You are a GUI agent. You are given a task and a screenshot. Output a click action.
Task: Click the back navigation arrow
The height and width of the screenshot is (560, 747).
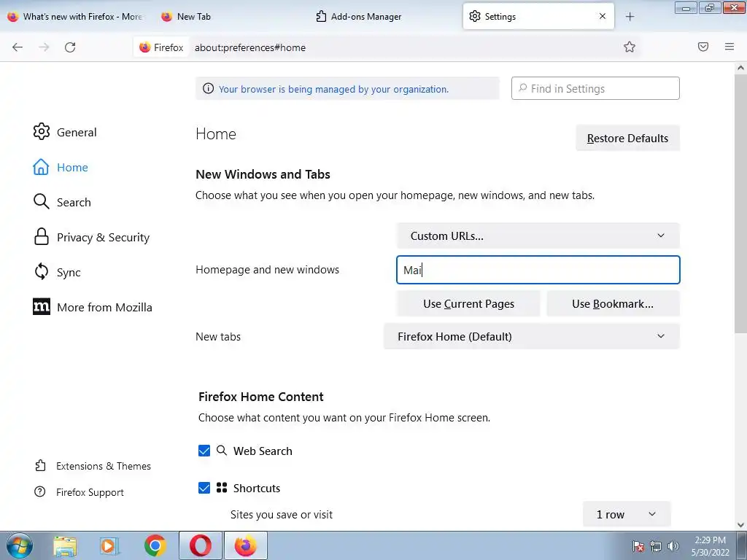pyautogui.click(x=18, y=47)
